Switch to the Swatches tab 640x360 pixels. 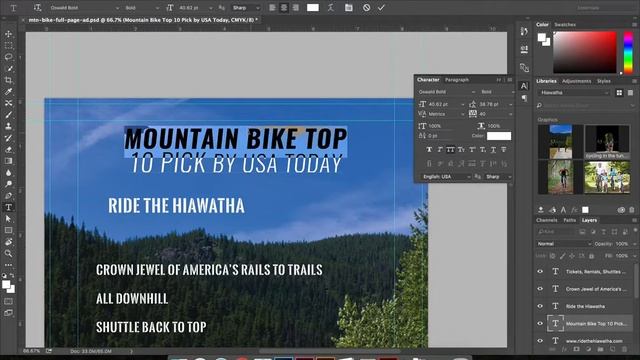point(565,25)
